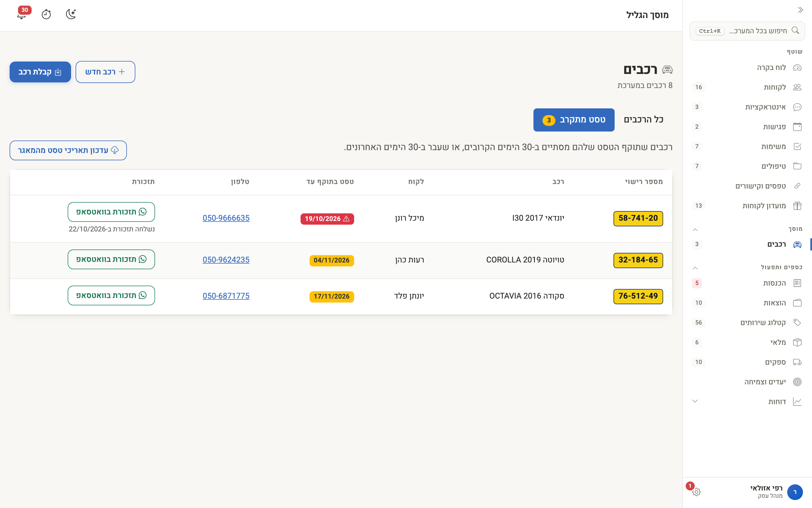Open טיפולים folder icon
This screenshot has height=508, width=812.
tap(797, 166)
